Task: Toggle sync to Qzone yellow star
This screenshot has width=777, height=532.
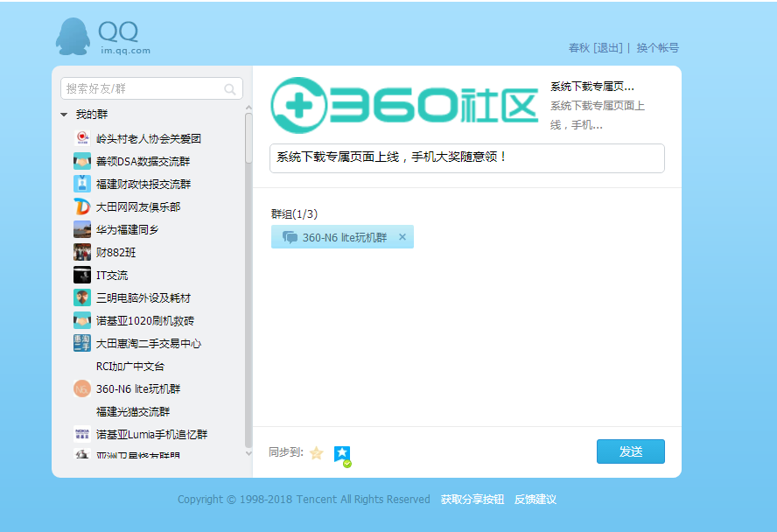Action: [x=316, y=452]
